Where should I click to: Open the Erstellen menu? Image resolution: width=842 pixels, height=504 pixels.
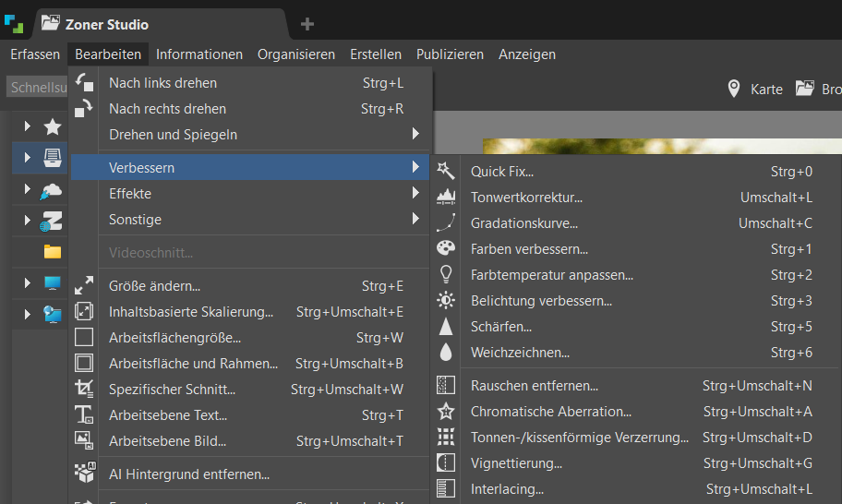376,54
